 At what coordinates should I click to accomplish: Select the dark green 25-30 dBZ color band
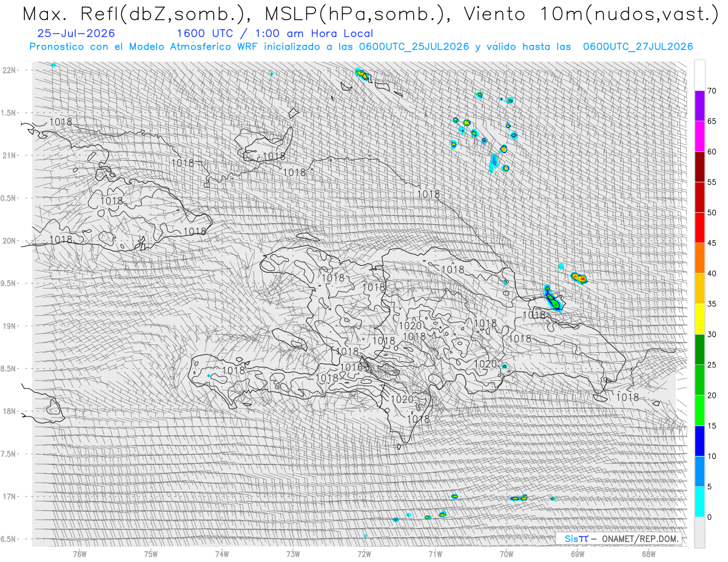click(699, 349)
